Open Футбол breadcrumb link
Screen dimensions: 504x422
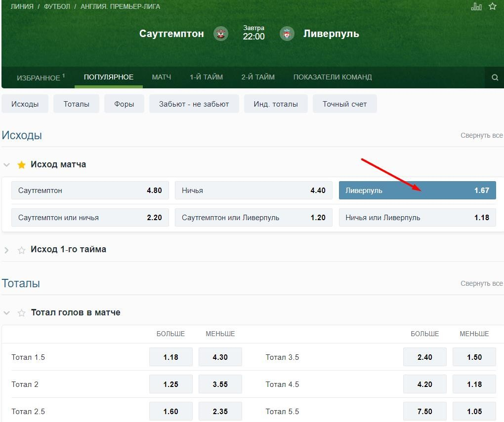[x=57, y=6]
